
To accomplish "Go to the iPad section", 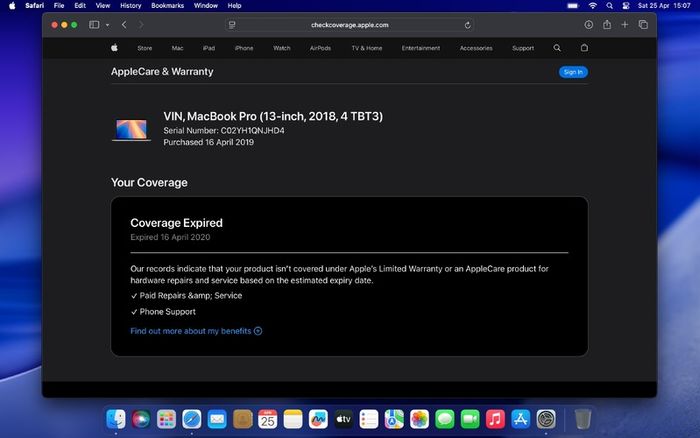I will pyautogui.click(x=208, y=48).
